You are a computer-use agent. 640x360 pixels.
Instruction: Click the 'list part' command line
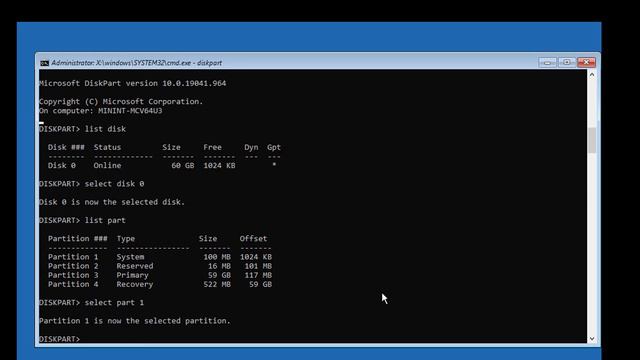tap(82, 220)
